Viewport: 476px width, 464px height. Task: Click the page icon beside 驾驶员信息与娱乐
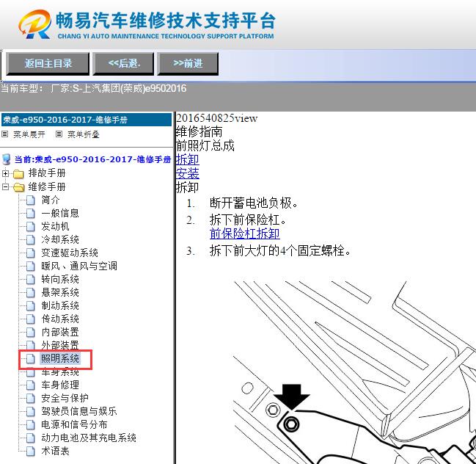click(30, 411)
